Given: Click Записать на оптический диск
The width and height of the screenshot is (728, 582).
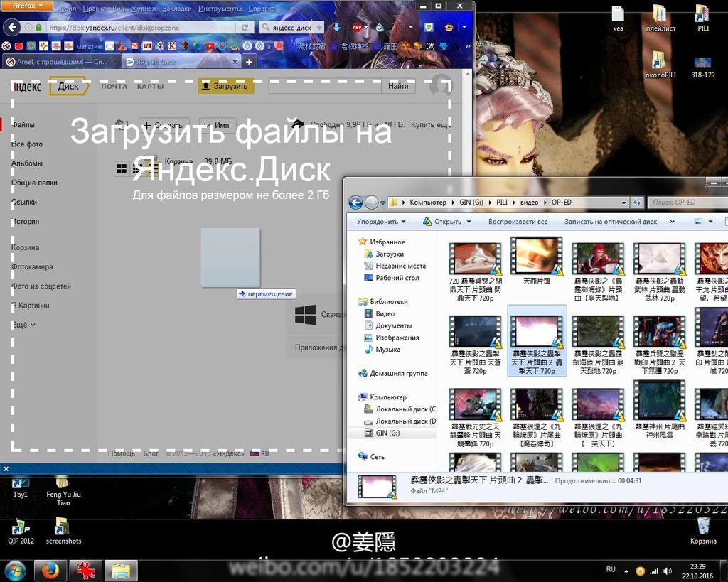Looking at the screenshot, I should 611,222.
